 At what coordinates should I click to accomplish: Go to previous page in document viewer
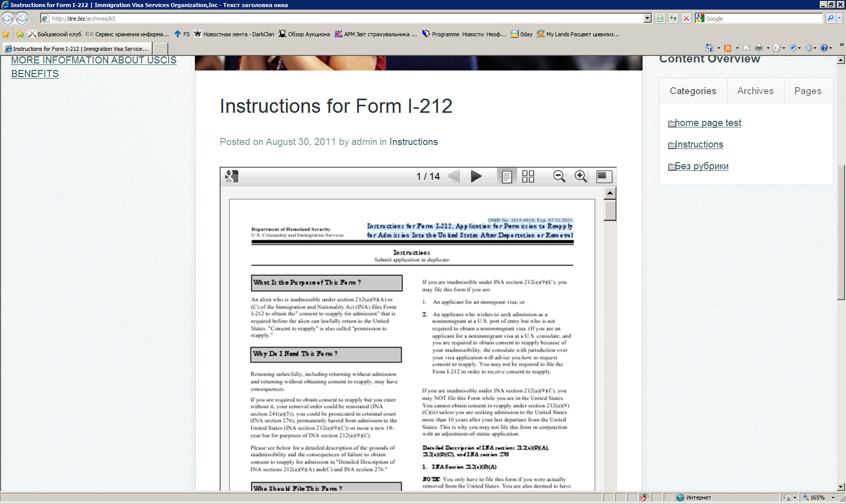(x=454, y=176)
